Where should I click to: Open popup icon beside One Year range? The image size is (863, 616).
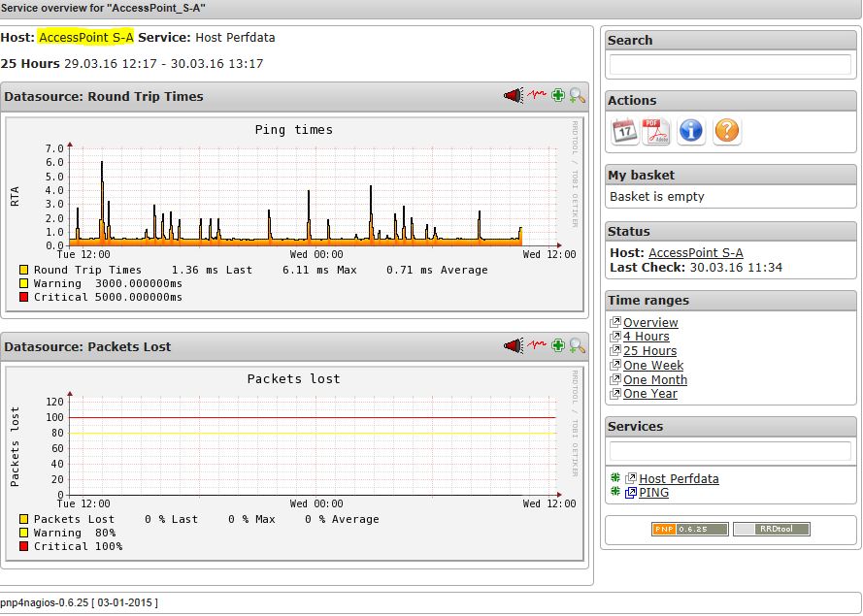coord(614,394)
